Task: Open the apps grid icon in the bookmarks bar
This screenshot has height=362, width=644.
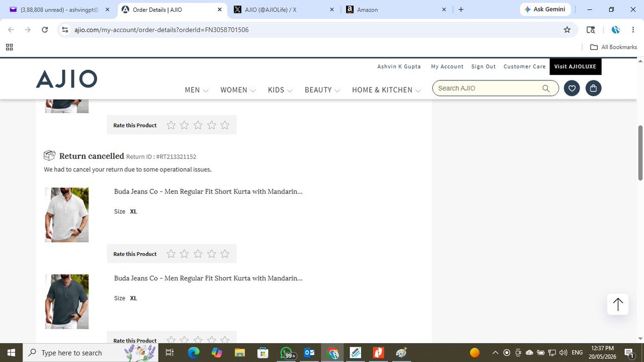Action: pyautogui.click(x=10, y=47)
